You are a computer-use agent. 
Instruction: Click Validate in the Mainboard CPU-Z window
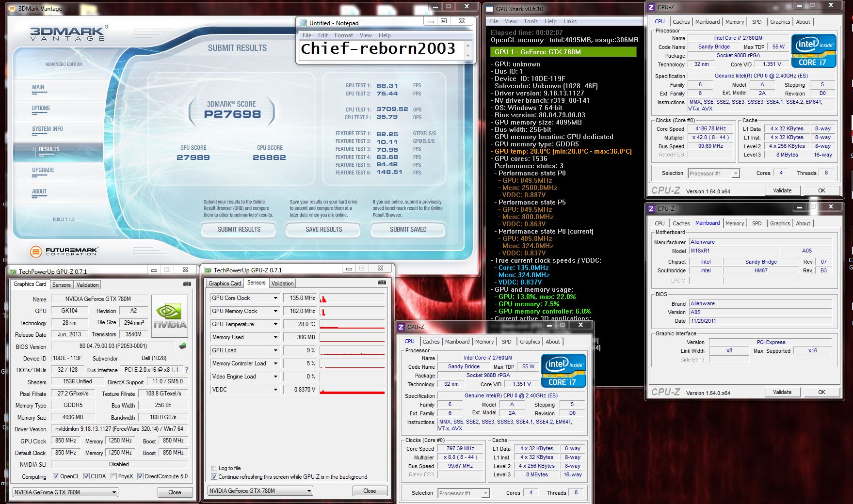coord(782,392)
